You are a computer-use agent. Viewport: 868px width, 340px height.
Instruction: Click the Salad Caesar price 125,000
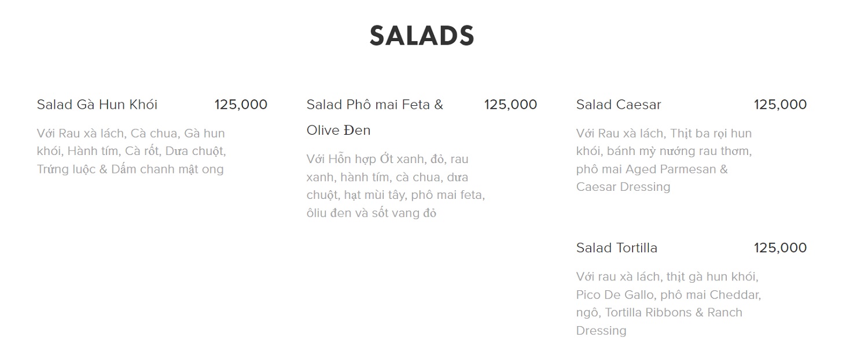pyautogui.click(x=780, y=105)
